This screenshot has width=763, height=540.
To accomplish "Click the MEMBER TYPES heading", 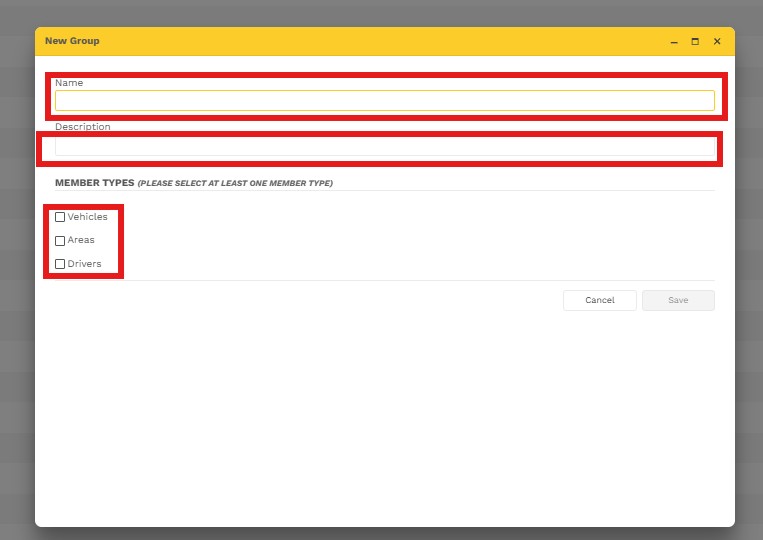I will click(x=94, y=183).
